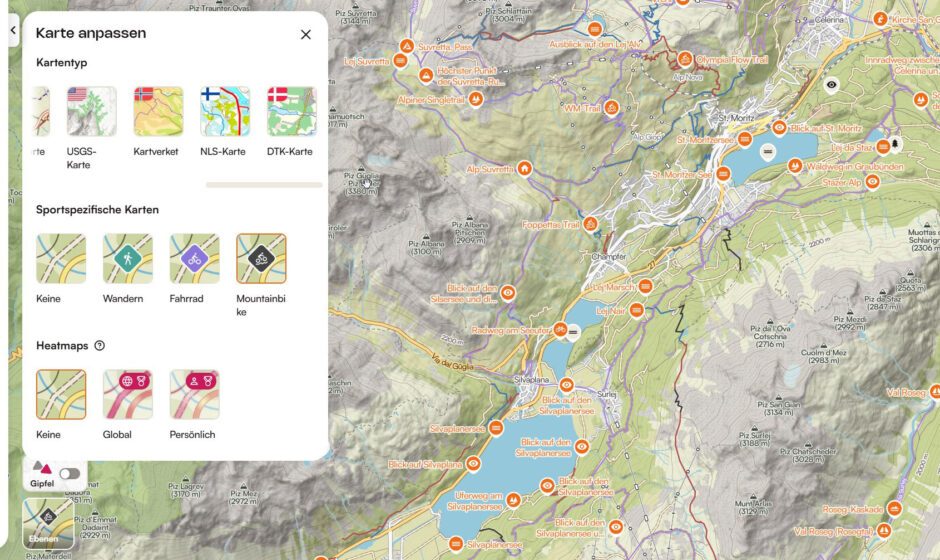The height and width of the screenshot is (560, 940).
Task: Enable the Global heatmap
Action: click(128, 395)
